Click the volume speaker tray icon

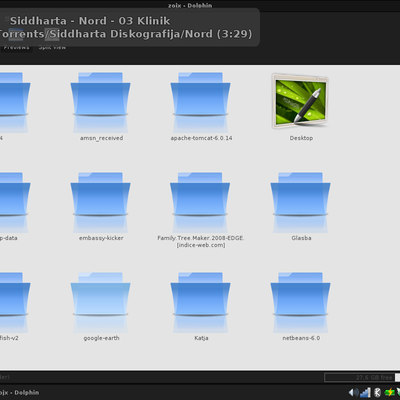click(353, 392)
